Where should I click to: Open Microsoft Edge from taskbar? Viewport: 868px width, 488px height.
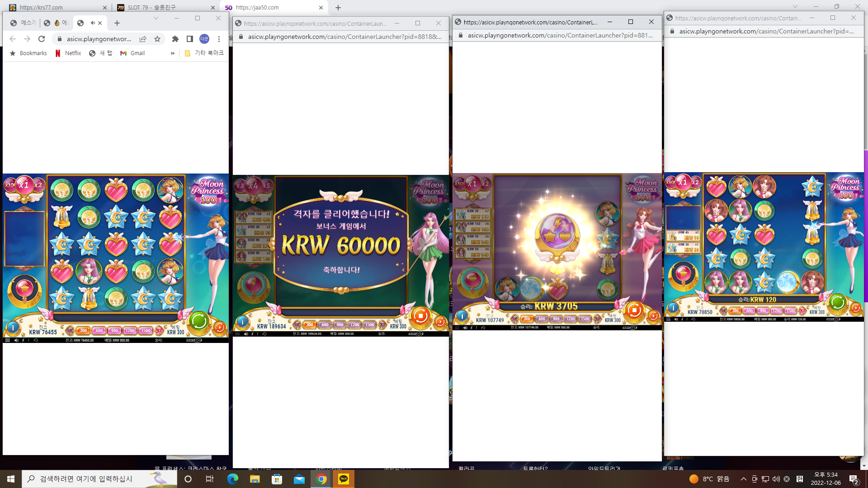click(232, 479)
